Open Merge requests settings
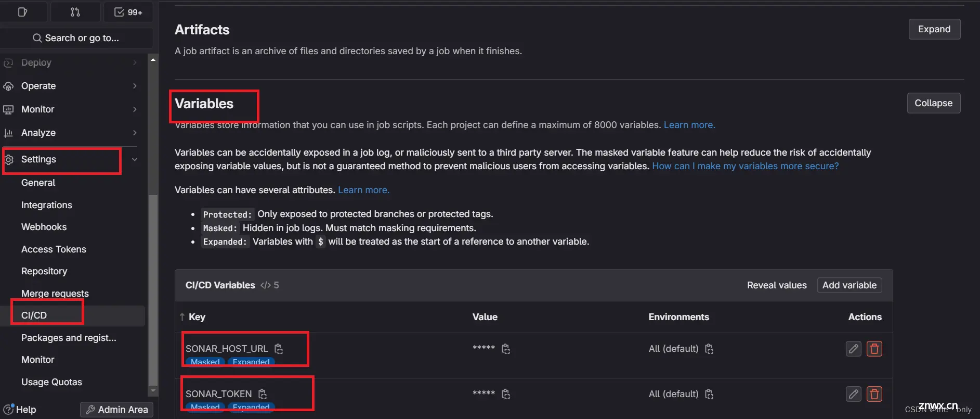This screenshot has height=419, width=980. click(x=55, y=294)
